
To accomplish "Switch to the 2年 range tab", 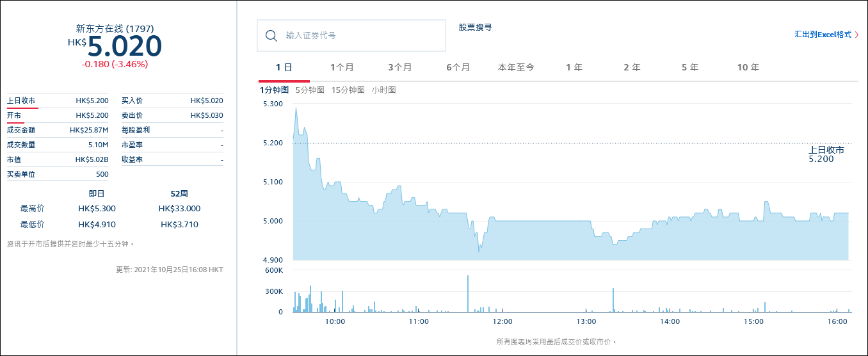I will (632, 67).
